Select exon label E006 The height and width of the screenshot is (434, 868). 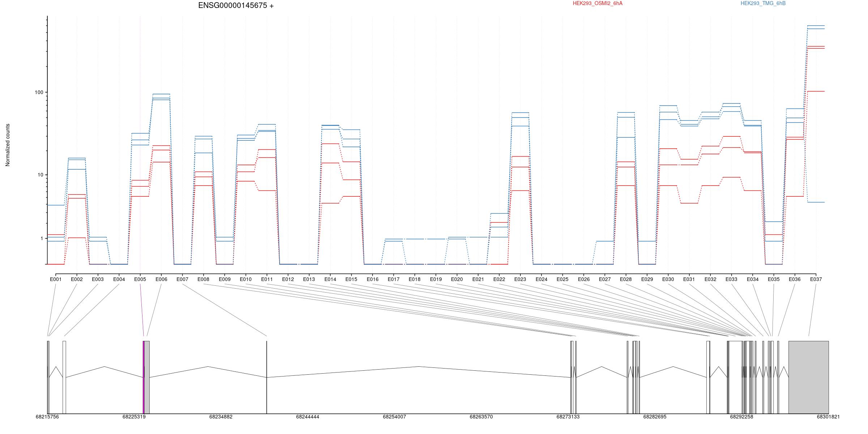click(x=161, y=279)
